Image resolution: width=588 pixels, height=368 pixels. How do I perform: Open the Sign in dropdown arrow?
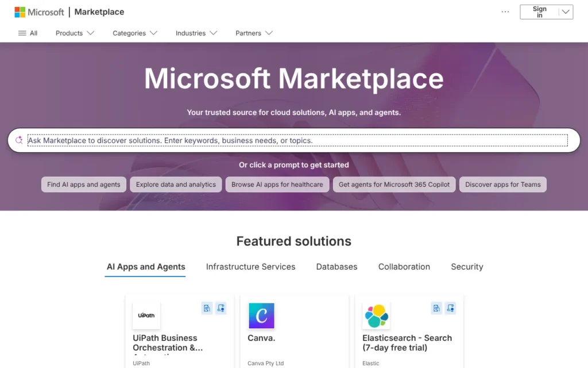coord(566,12)
